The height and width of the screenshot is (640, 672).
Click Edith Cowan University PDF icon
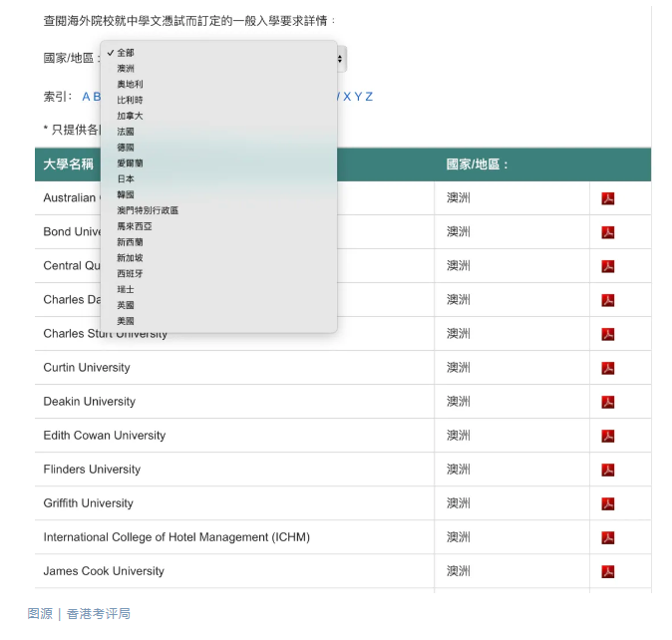[x=607, y=436]
